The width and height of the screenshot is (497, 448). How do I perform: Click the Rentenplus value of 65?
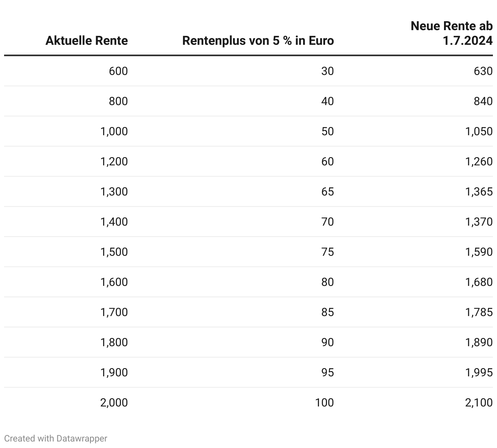327,192
